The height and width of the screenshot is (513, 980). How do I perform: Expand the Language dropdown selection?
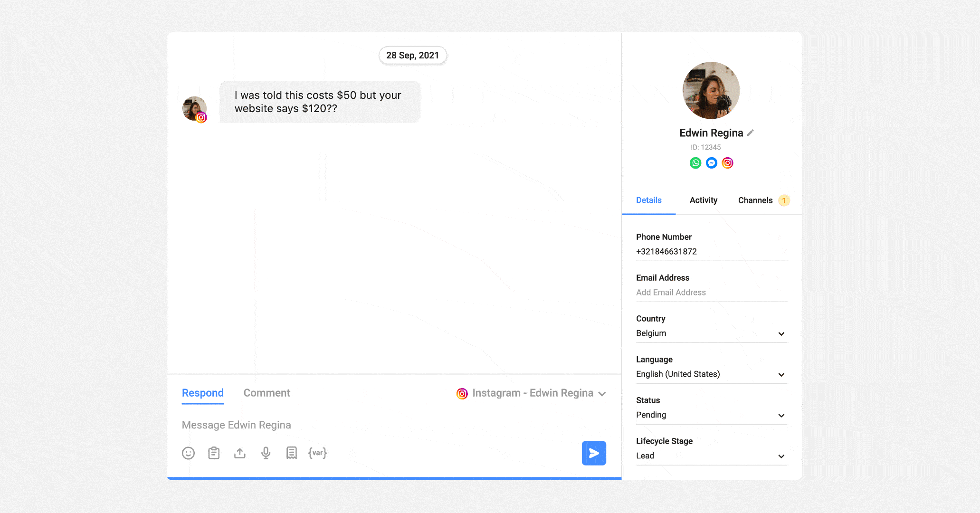(782, 374)
